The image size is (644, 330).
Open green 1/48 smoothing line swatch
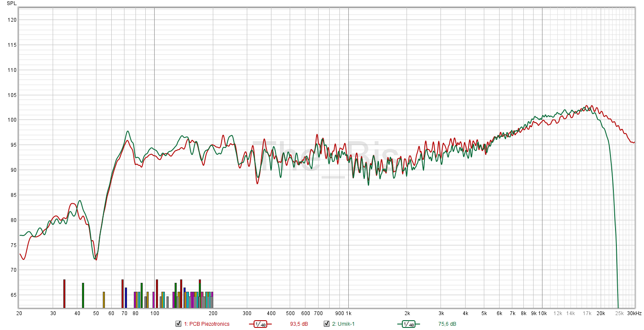[409, 324]
